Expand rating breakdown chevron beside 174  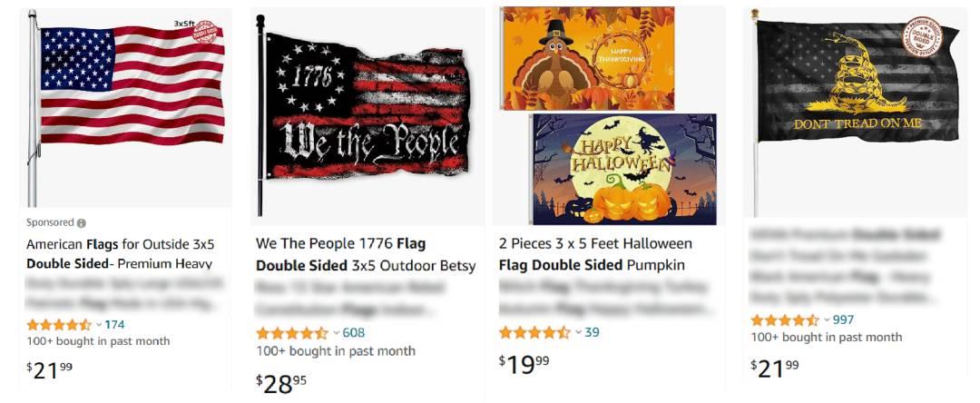[x=99, y=325]
